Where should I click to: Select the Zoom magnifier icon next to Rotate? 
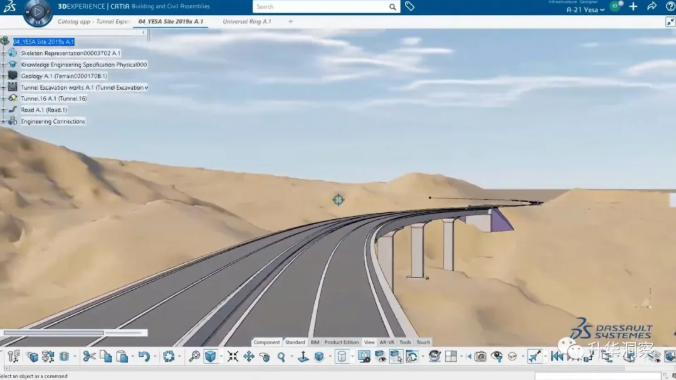click(x=281, y=357)
